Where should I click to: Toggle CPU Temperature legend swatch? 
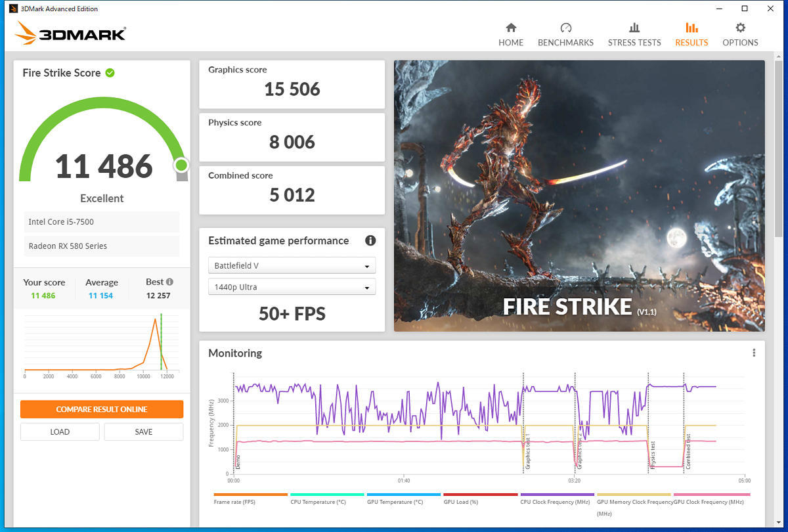(x=327, y=495)
